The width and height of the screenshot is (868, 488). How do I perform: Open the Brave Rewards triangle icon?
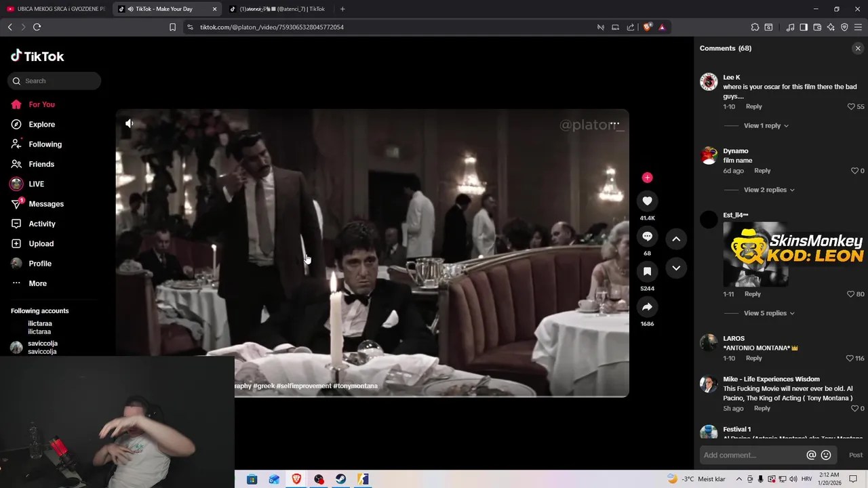click(662, 27)
